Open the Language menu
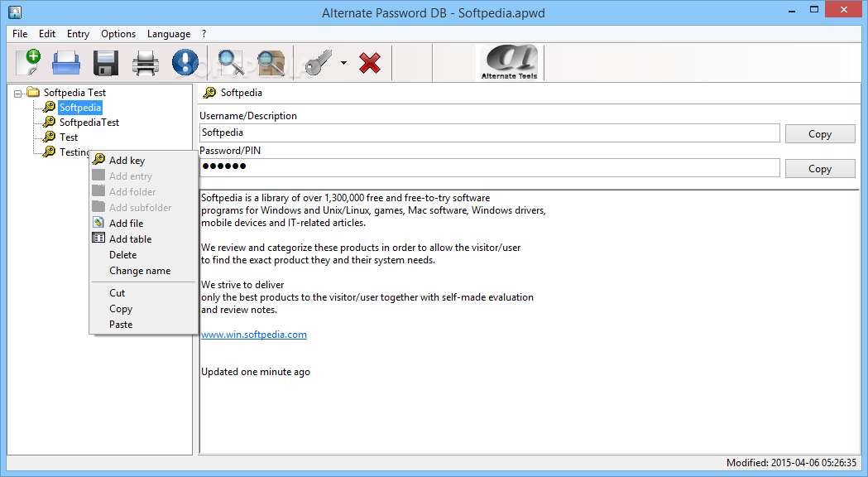Viewport: 868px width, 477px height. 169,34
